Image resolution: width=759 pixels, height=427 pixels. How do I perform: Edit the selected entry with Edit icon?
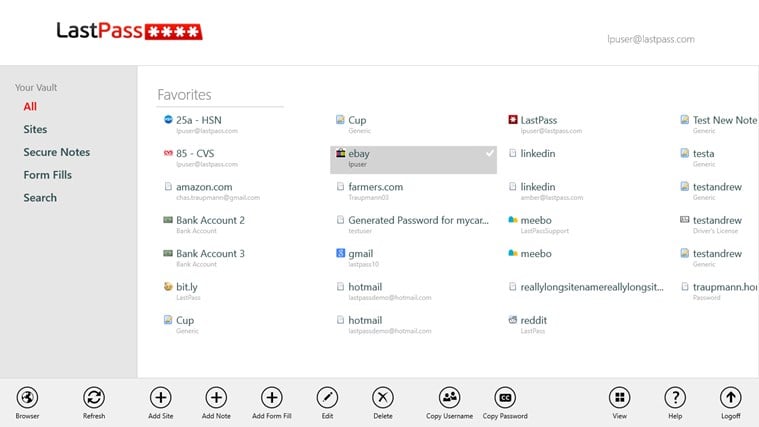click(x=327, y=397)
